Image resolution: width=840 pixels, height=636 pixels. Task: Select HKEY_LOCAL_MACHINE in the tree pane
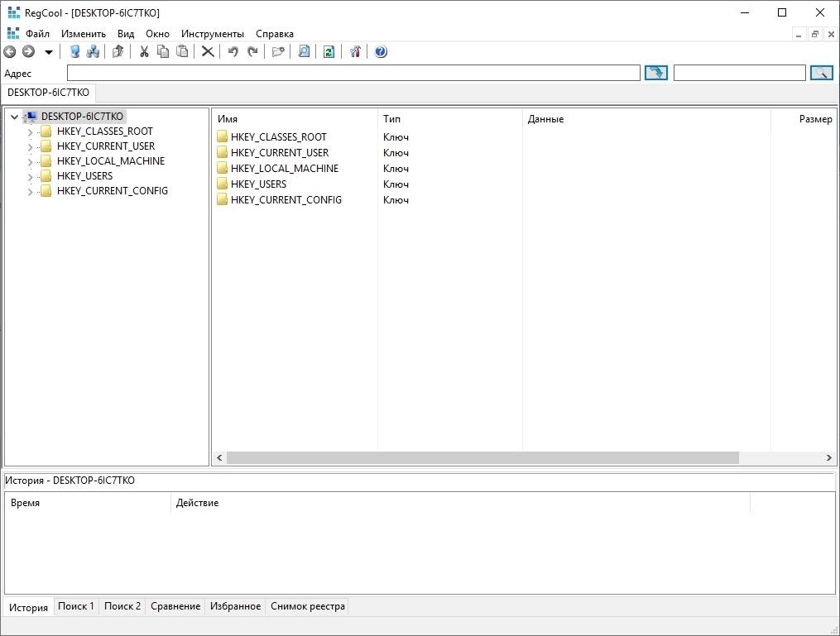pos(111,161)
